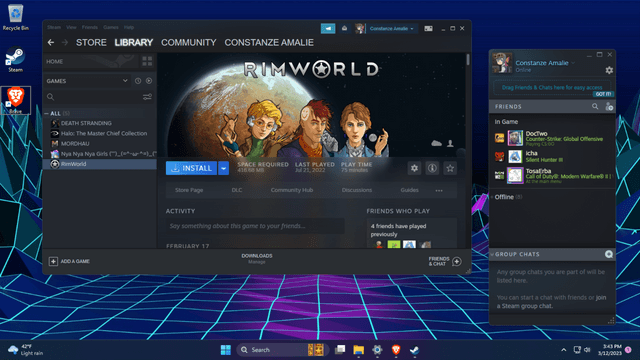The image size is (640, 360).
Task: Click ADD A GAME button
Action: coord(69,261)
